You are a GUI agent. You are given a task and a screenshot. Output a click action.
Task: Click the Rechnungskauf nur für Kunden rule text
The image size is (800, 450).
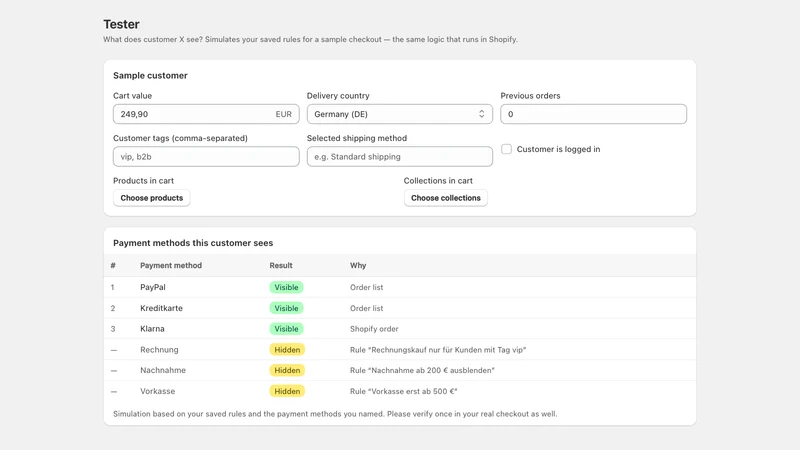click(438, 350)
